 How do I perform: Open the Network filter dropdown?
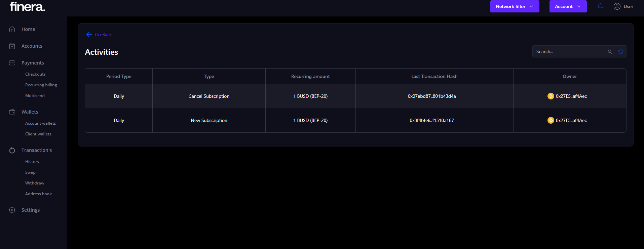click(515, 6)
